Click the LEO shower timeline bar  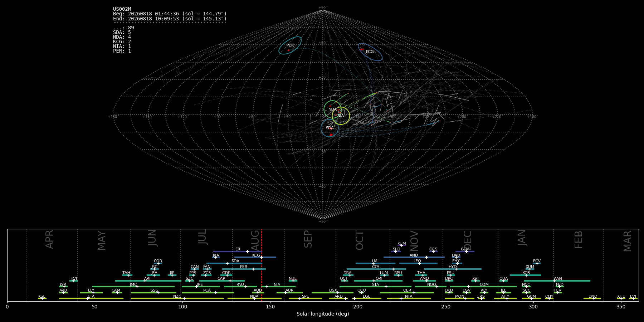coord(418,263)
